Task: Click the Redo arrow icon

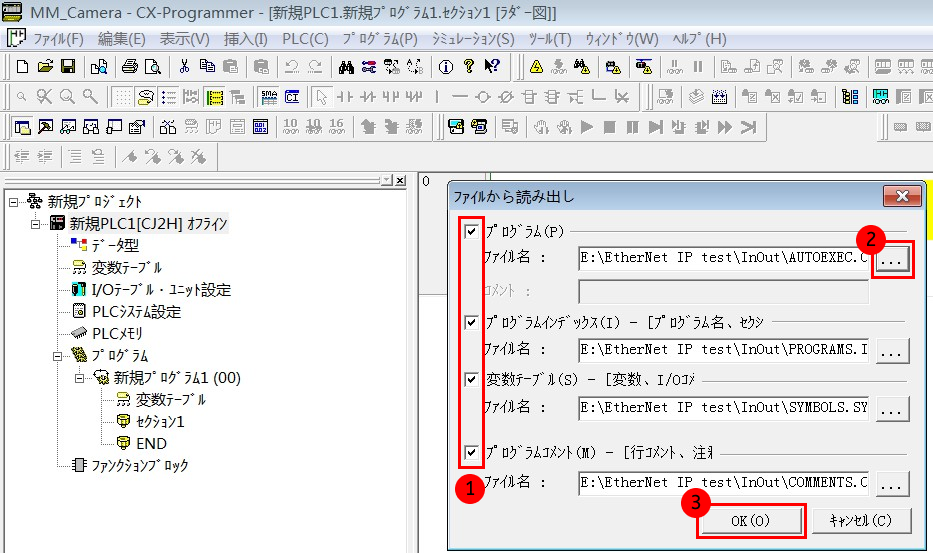Action: [x=315, y=67]
